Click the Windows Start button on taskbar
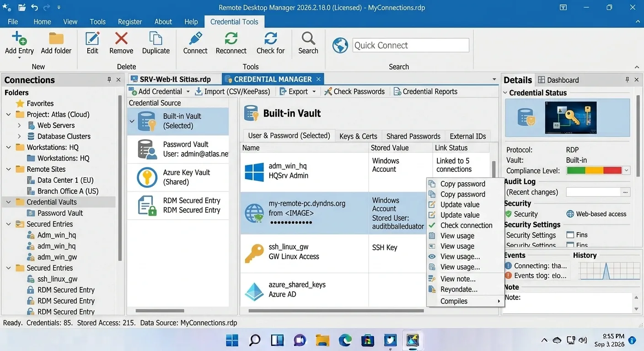644x351 pixels. pos(232,340)
